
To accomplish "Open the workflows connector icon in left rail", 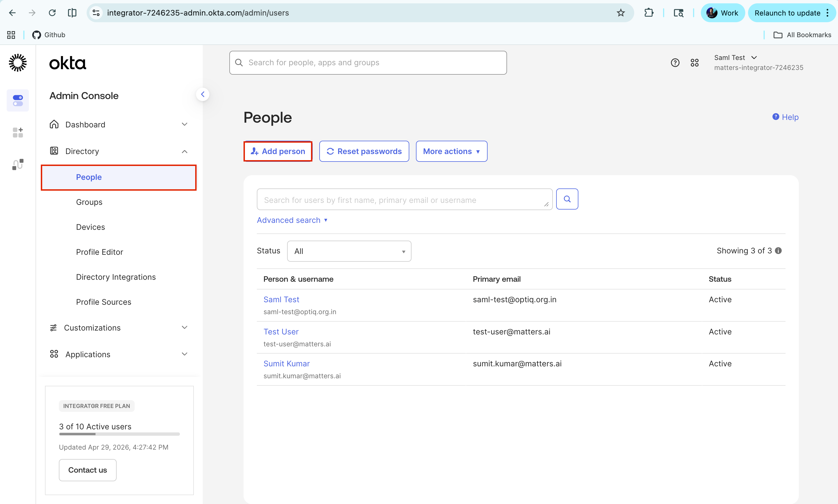I will coord(18,164).
